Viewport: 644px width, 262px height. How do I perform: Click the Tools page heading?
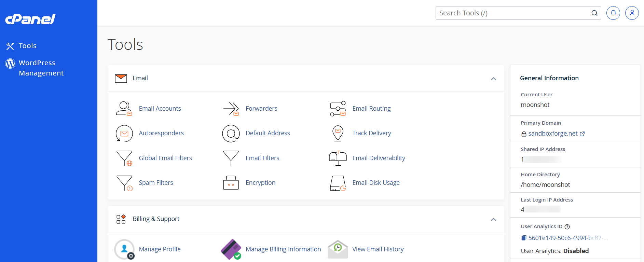click(125, 44)
